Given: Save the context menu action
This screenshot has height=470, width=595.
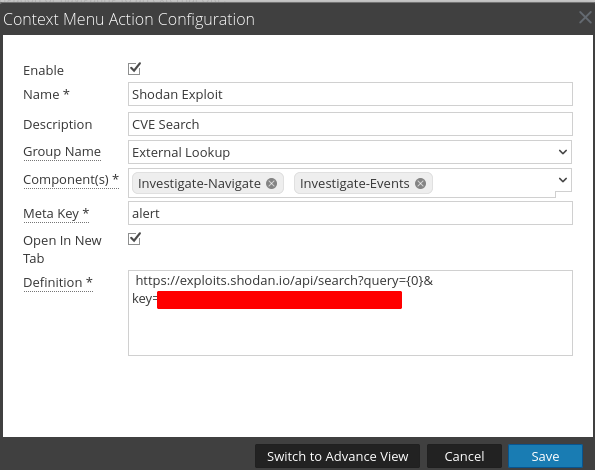Looking at the screenshot, I should click(545, 456).
